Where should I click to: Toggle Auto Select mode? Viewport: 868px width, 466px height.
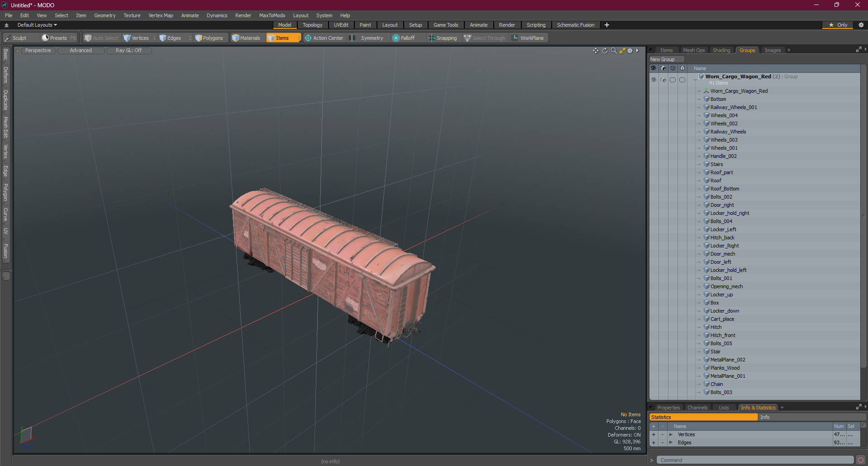coord(101,38)
